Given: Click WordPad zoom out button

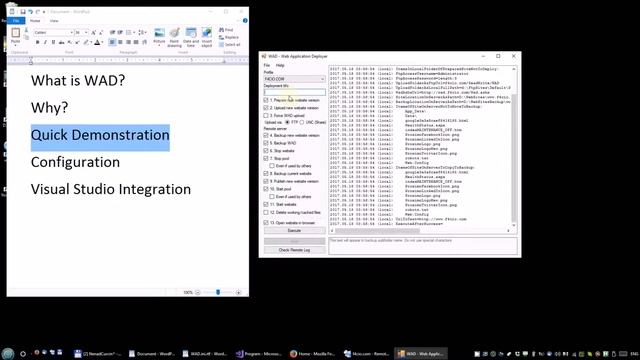Looking at the screenshot, I should 198,292.
